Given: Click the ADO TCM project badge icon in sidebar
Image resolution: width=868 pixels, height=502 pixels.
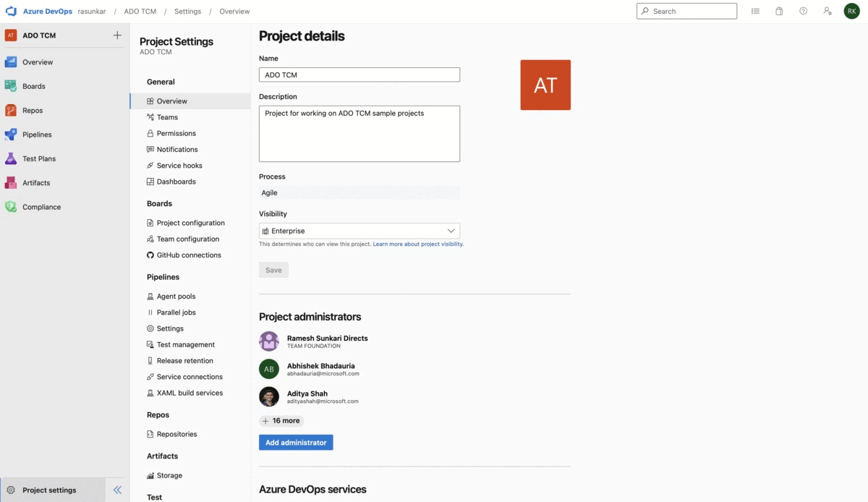Looking at the screenshot, I should tap(11, 35).
